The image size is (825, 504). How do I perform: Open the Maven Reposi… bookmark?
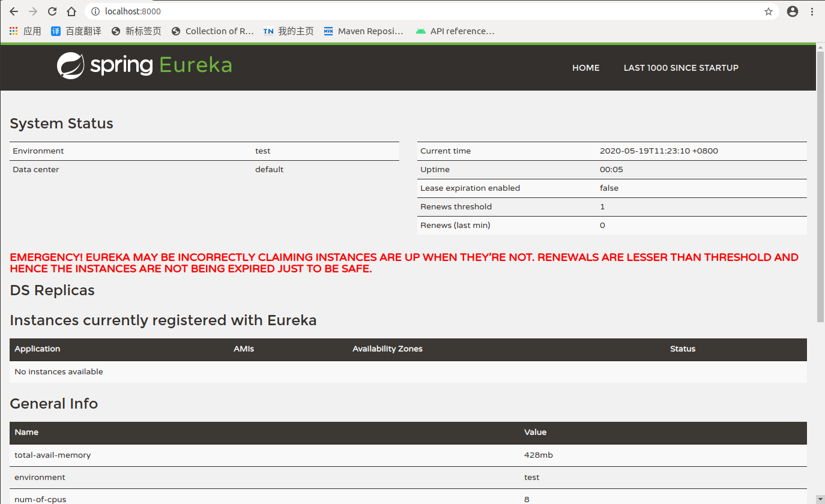(x=363, y=31)
